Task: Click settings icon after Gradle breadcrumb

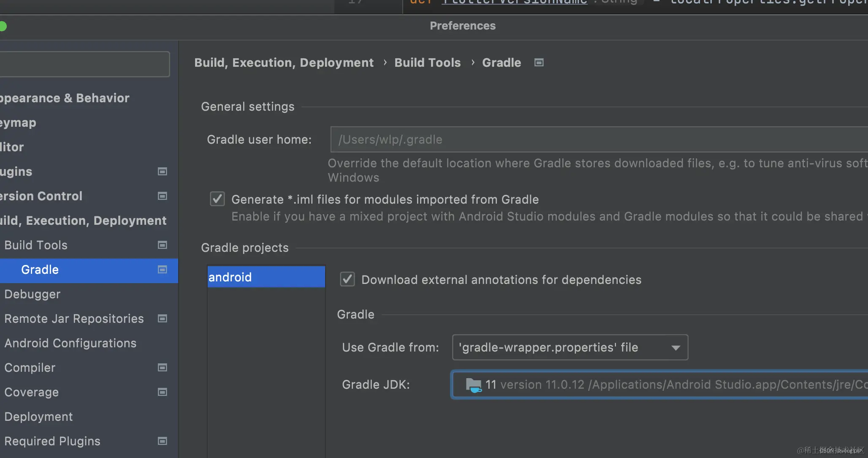Action: (x=539, y=63)
